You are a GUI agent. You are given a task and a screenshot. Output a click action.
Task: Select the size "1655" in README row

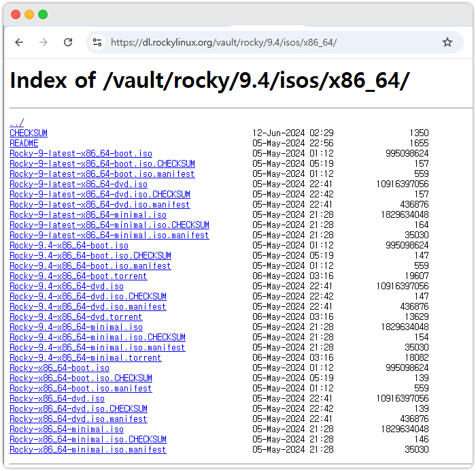[x=419, y=143]
